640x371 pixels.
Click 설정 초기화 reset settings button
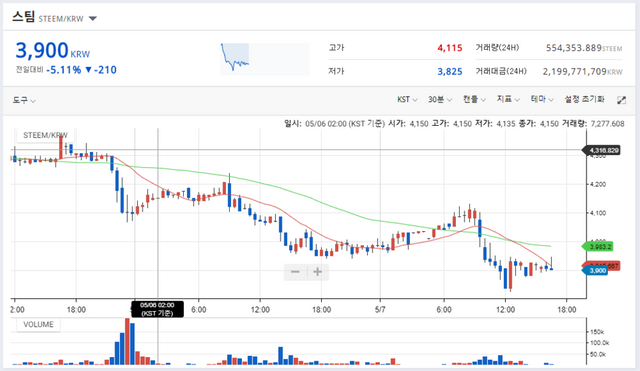point(584,99)
